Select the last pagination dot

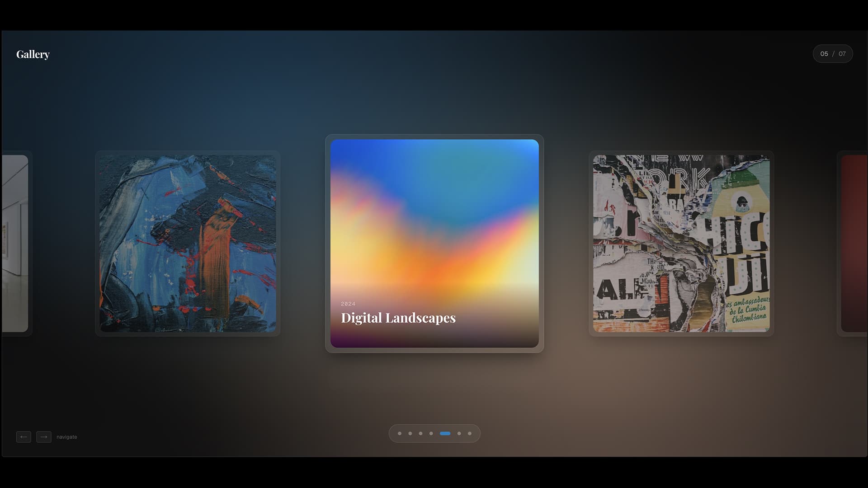(x=470, y=433)
